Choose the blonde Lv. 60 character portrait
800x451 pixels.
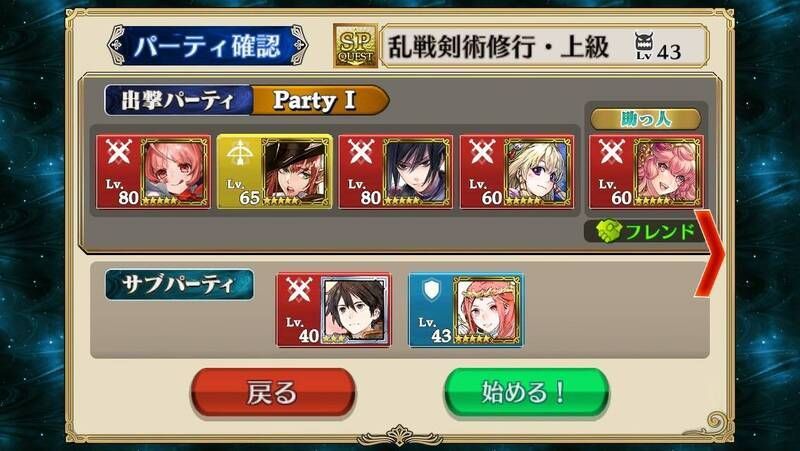click(x=539, y=172)
